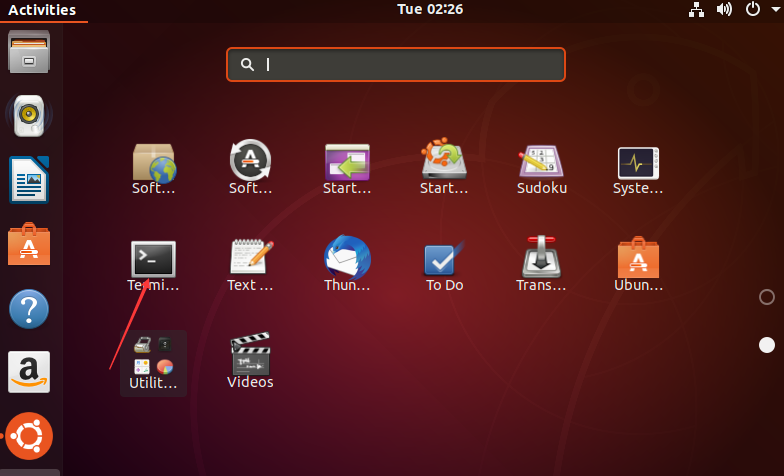Screen dimensions: 784x476
Task: Expand the Utilities app folder
Action: [x=153, y=361]
